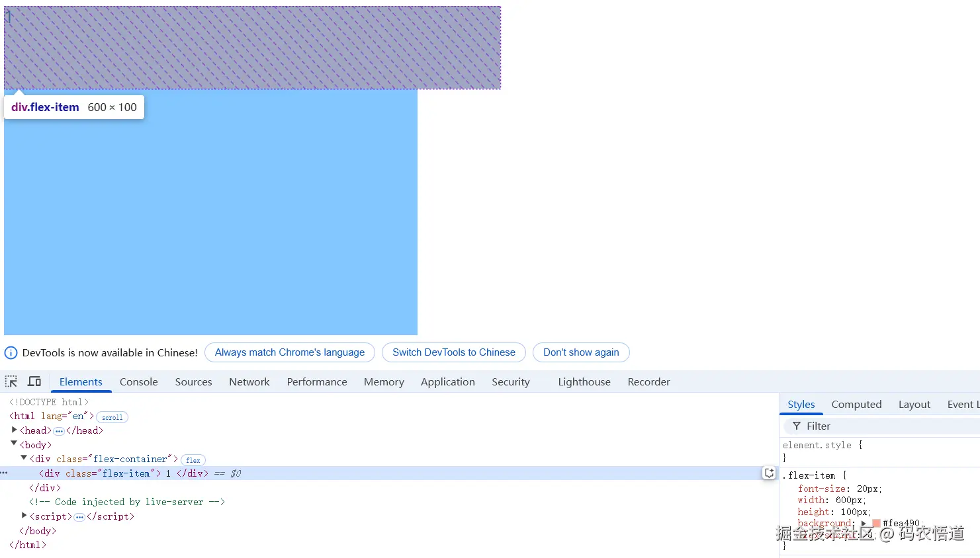Select the closing /body tag row
980x558 pixels.
[x=38, y=531]
